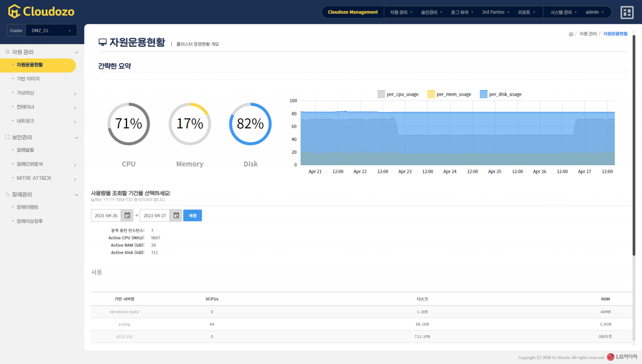Click the blue 제출 submit button
The width and height of the screenshot is (642, 364).
click(x=193, y=216)
